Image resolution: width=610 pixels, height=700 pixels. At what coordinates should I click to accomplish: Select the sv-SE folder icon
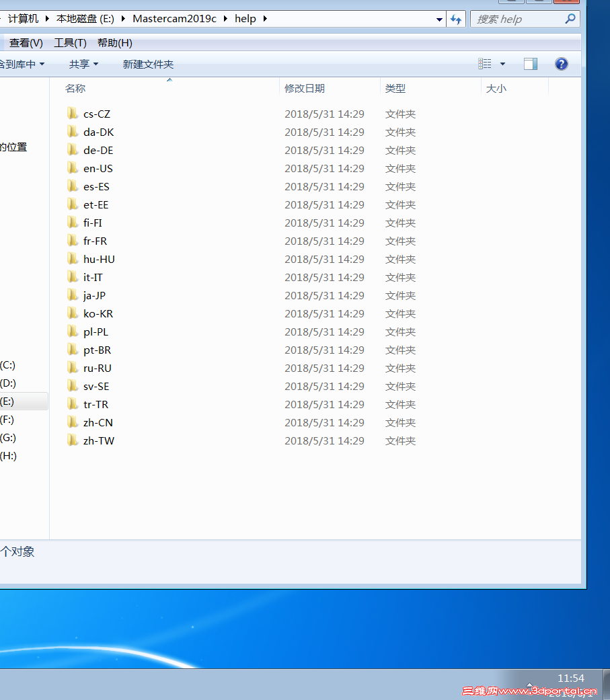[73, 386]
